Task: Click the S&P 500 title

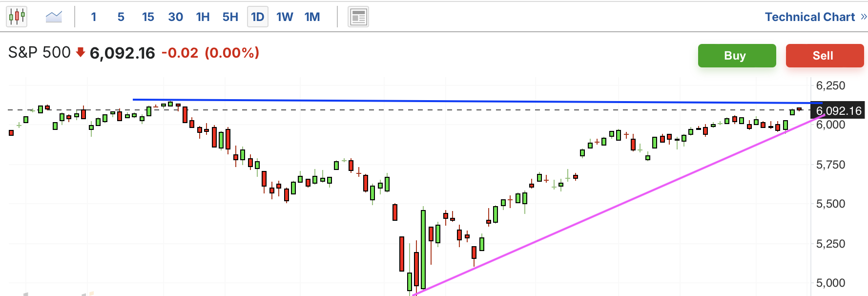Action: click(40, 52)
